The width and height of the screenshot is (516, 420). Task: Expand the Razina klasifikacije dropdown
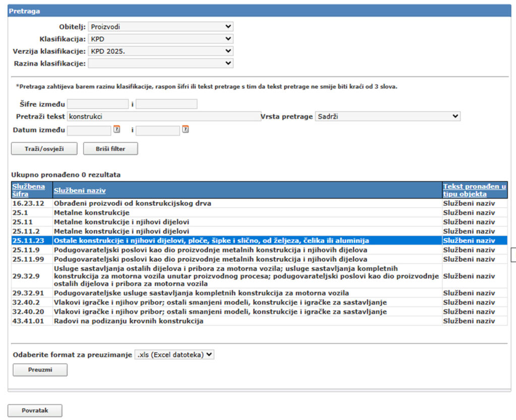[160, 63]
